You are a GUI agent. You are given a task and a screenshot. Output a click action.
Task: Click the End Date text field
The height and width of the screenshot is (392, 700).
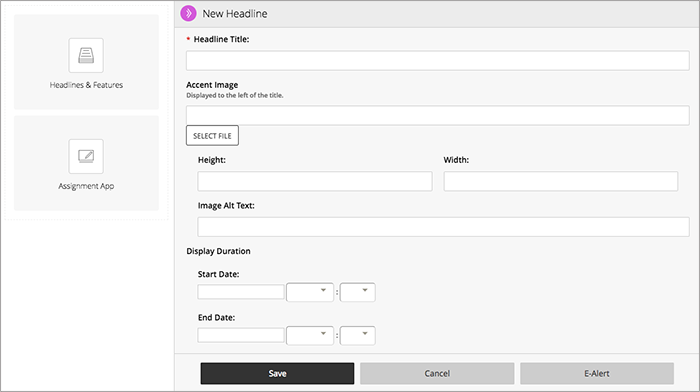(x=241, y=335)
